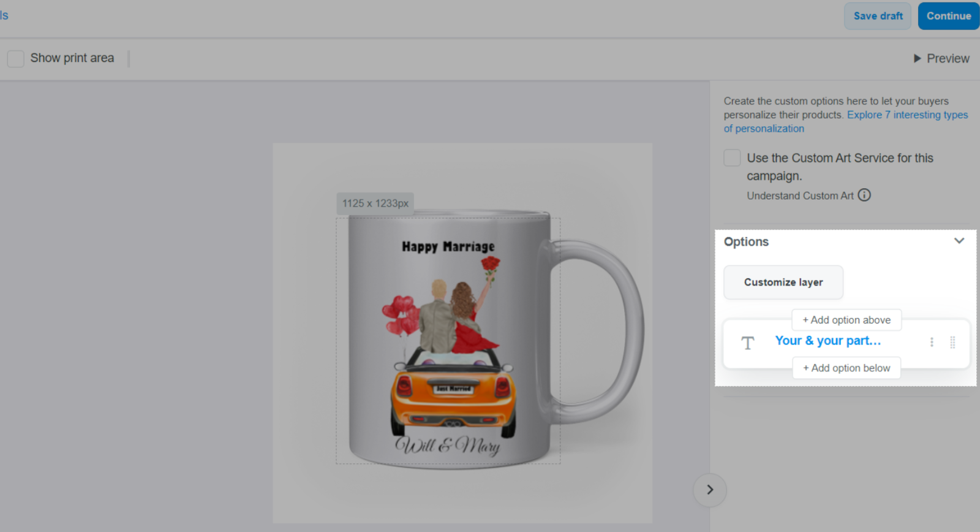Click Add option above

click(x=846, y=320)
